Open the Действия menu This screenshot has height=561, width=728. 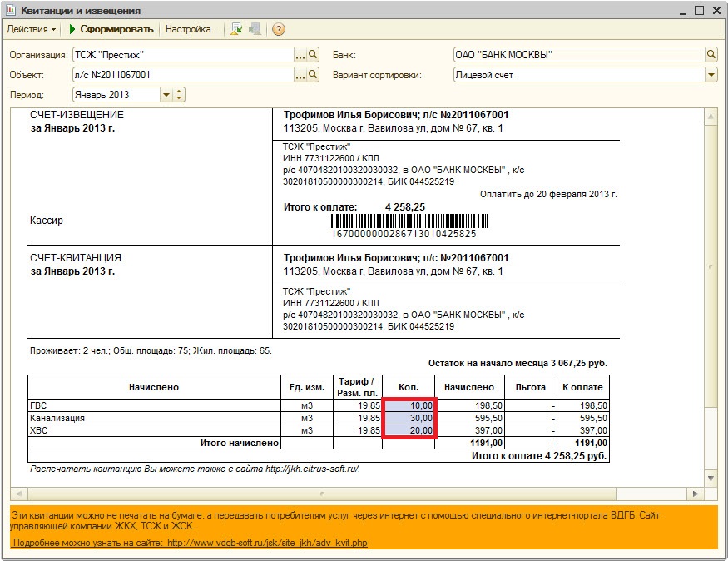[32, 29]
